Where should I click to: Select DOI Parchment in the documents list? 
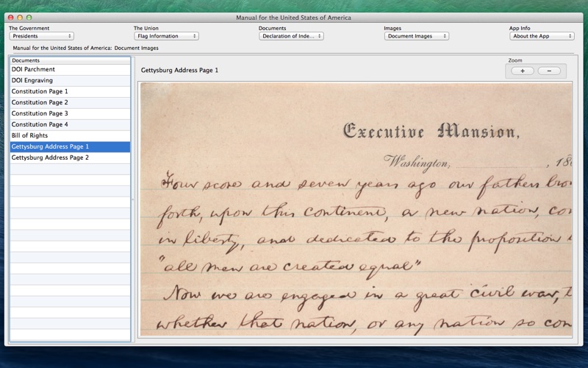pos(70,69)
